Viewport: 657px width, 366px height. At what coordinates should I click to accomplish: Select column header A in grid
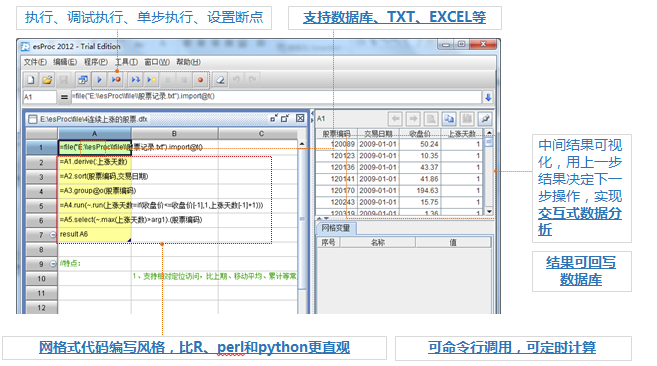coord(94,134)
